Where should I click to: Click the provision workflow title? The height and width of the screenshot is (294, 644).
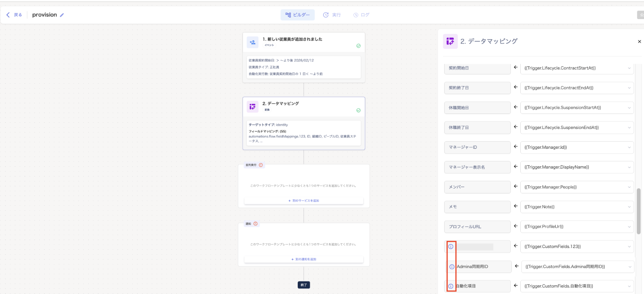[x=45, y=15]
